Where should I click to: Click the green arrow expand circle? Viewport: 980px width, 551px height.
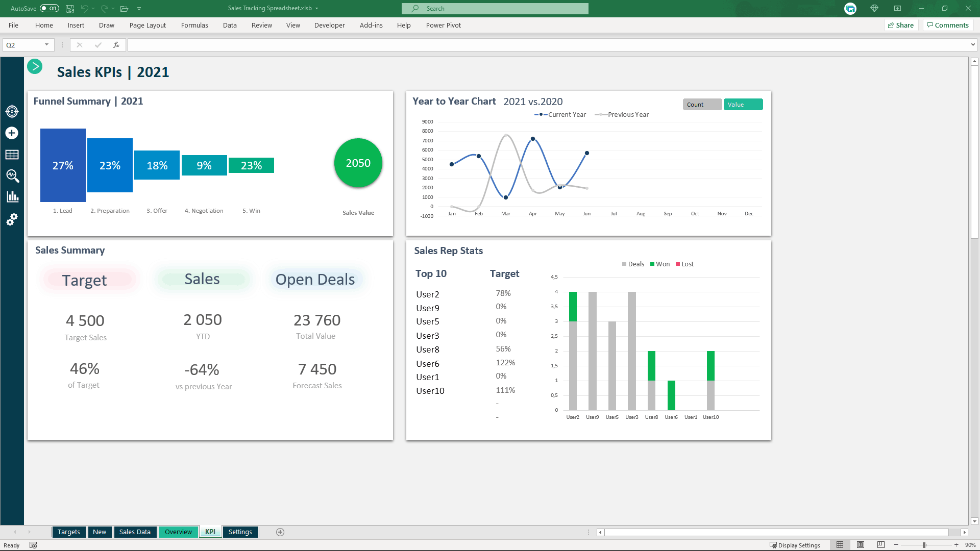pos(35,66)
